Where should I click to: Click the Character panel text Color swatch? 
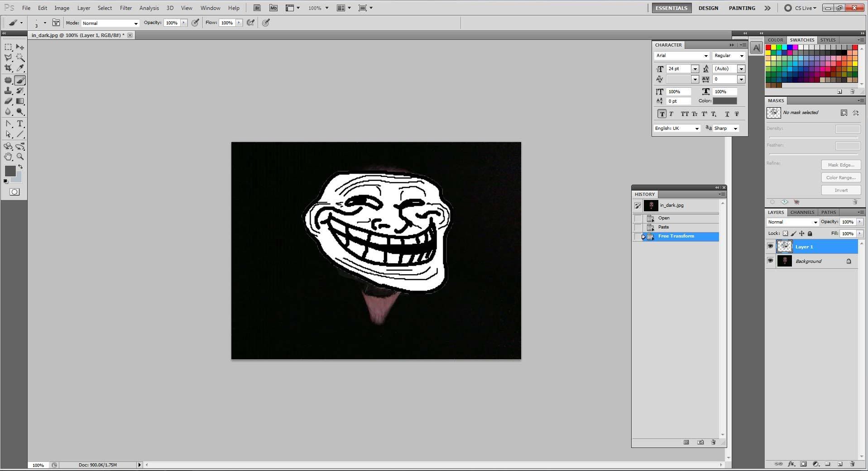[724, 101]
